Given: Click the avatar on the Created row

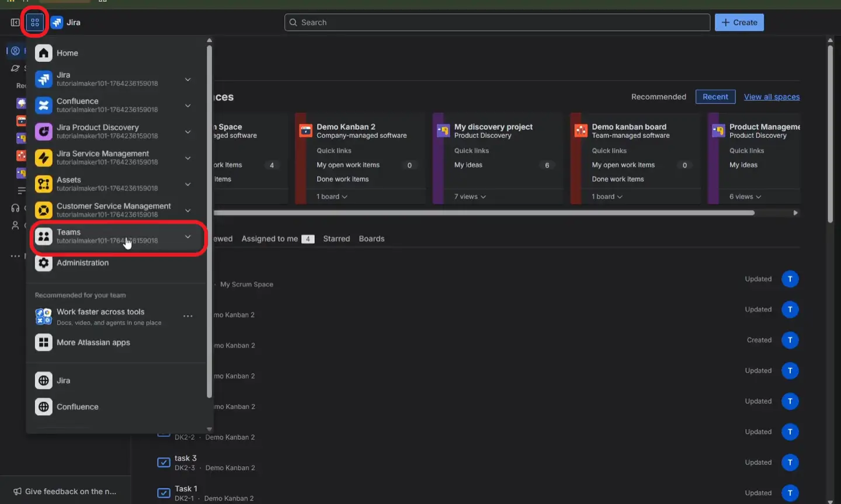Looking at the screenshot, I should coord(790,340).
